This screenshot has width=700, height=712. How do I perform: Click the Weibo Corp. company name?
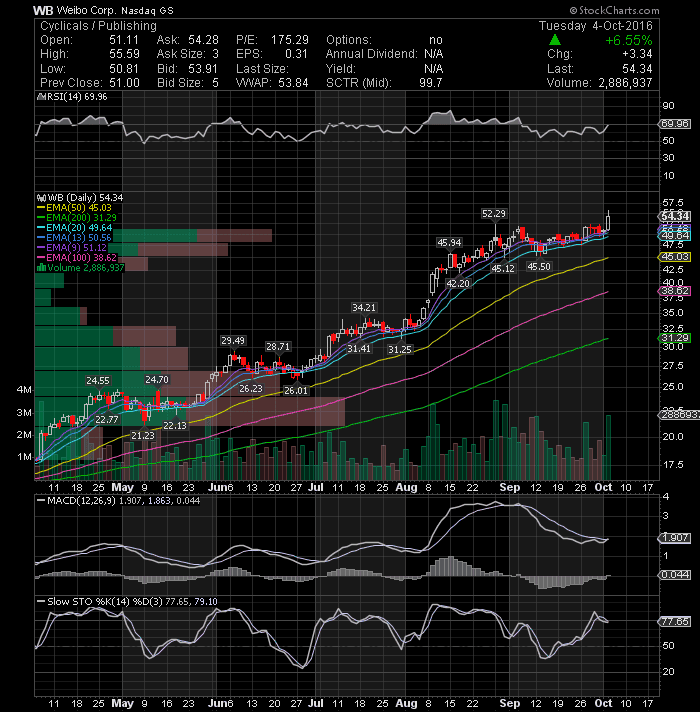tap(86, 10)
